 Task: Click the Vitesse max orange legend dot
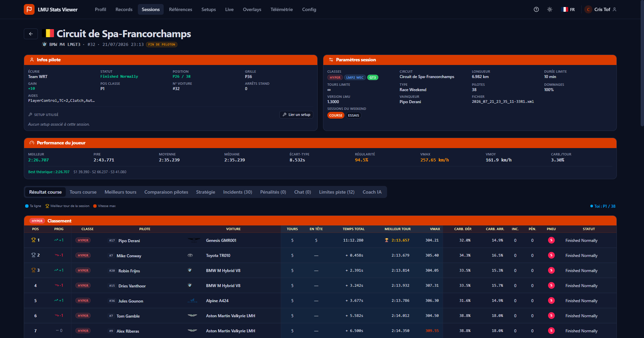click(x=95, y=206)
